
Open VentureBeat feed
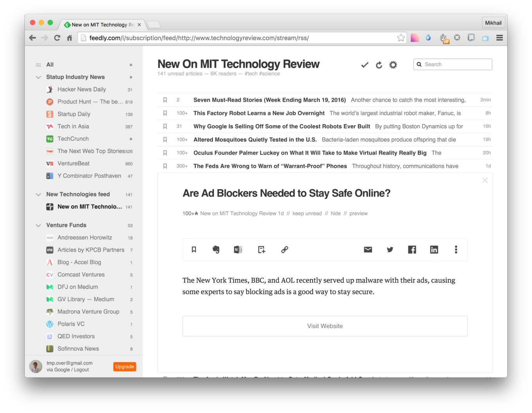74,164
